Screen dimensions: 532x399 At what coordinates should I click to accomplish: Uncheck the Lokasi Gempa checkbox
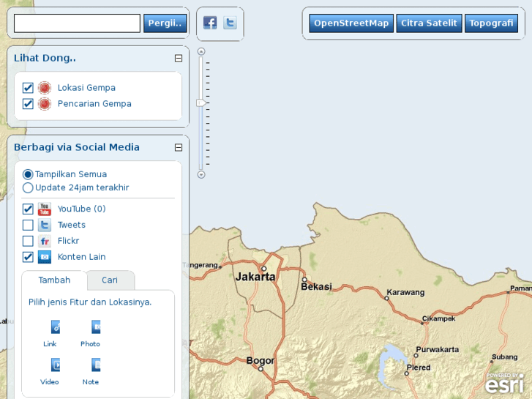[28, 88]
